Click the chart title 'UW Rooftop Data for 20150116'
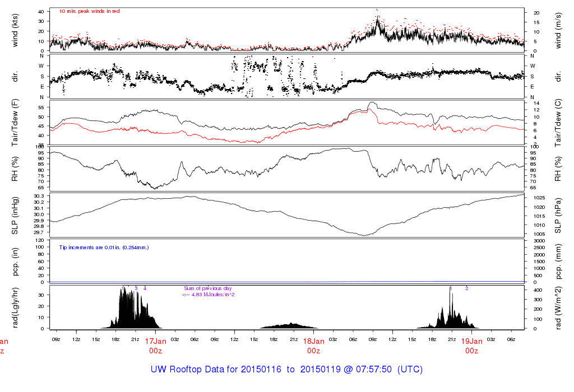Screen dimensions: 574x392 (216, 370)
